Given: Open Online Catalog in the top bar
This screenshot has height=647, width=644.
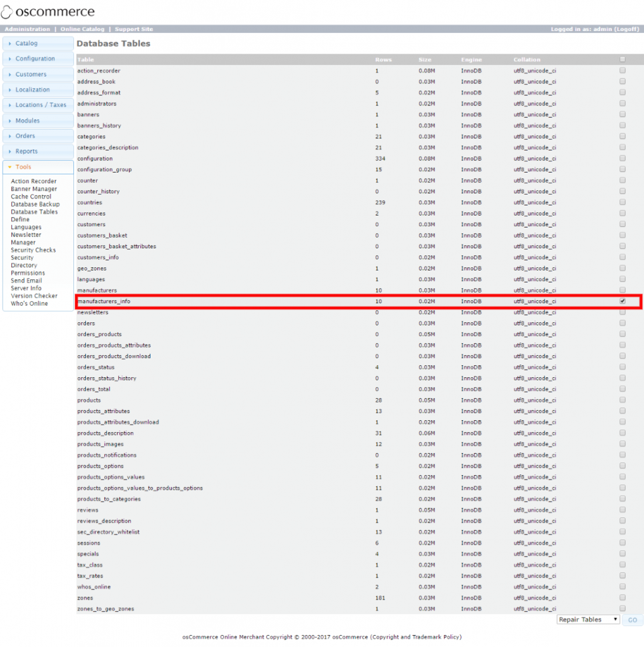Looking at the screenshot, I should pyautogui.click(x=83, y=29).
